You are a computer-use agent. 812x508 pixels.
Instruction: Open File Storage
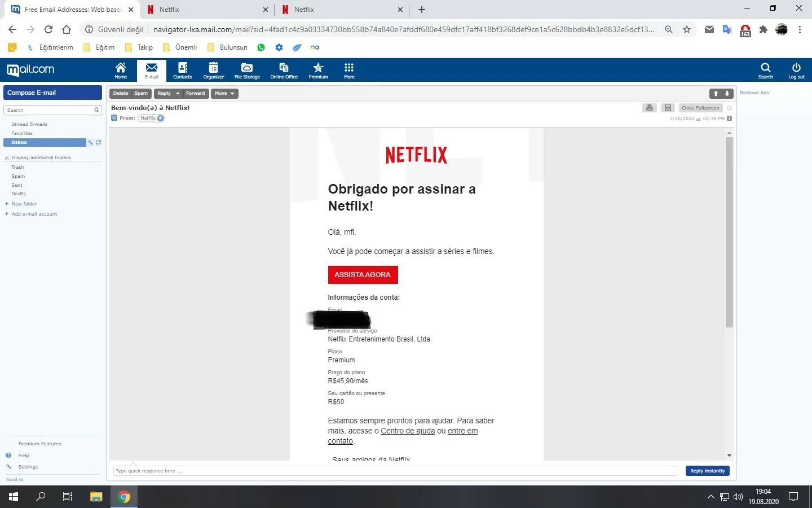(x=247, y=71)
